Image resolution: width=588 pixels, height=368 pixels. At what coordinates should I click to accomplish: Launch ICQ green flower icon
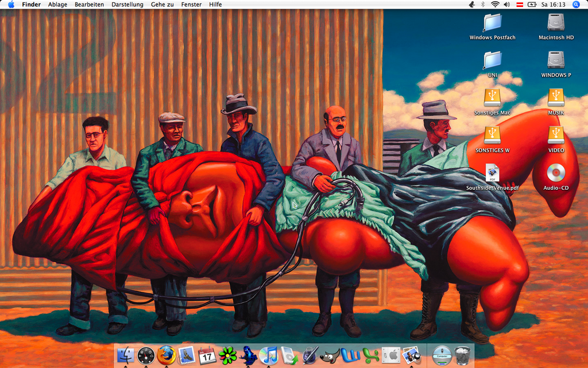coord(227,355)
